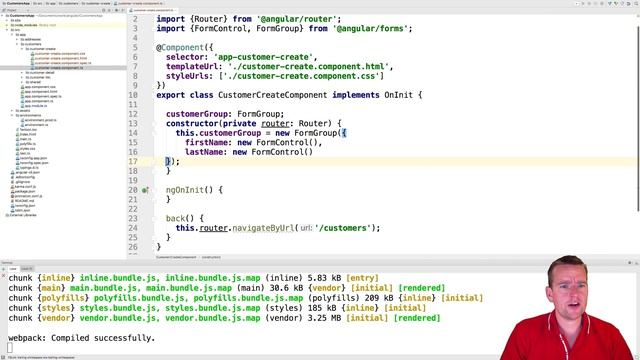Expand the customer-detail folder
The height and width of the screenshot is (360, 640).
click(x=22, y=73)
